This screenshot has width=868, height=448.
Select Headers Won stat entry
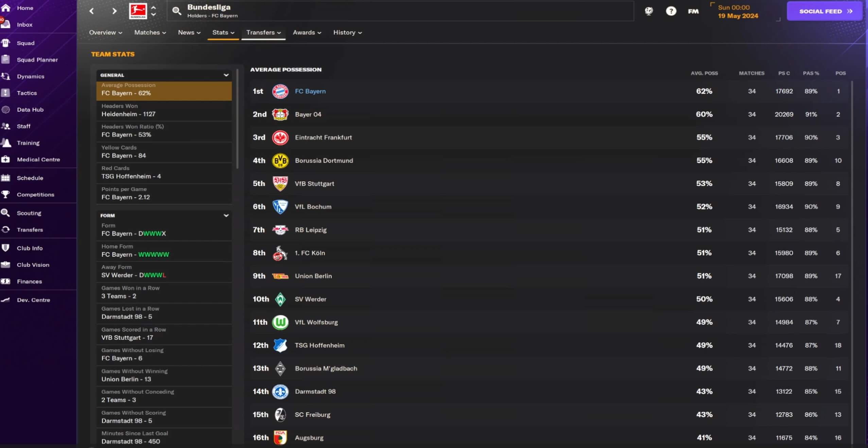coord(164,111)
